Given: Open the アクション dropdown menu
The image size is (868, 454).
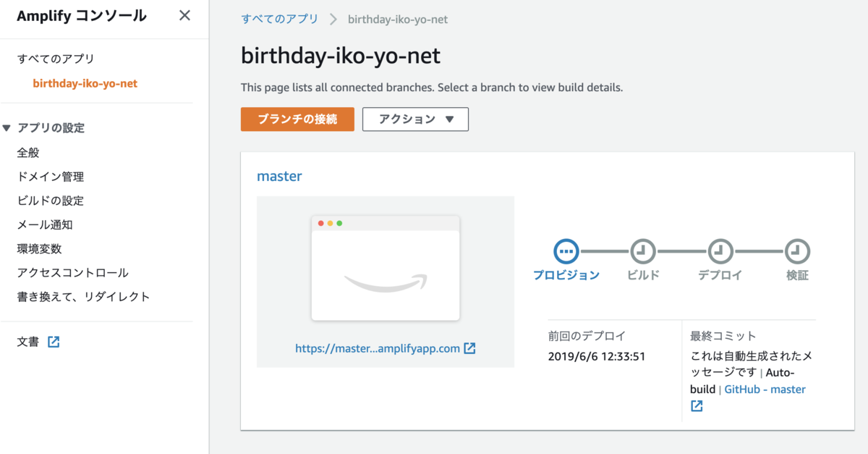Looking at the screenshot, I should point(415,119).
